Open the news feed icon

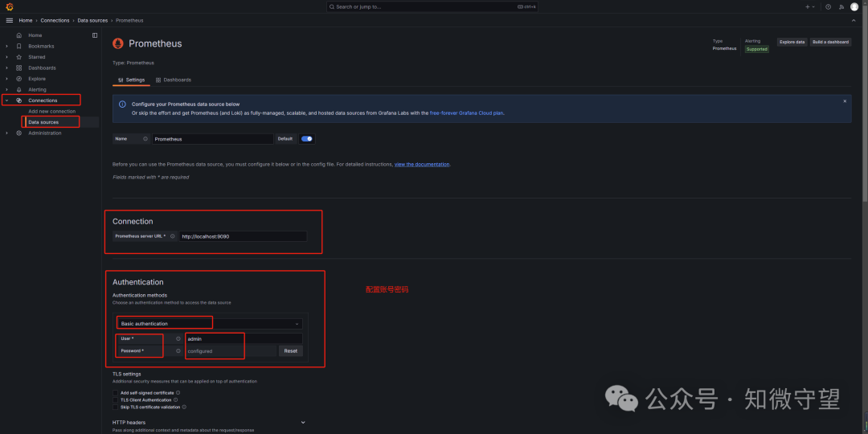coord(841,6)
